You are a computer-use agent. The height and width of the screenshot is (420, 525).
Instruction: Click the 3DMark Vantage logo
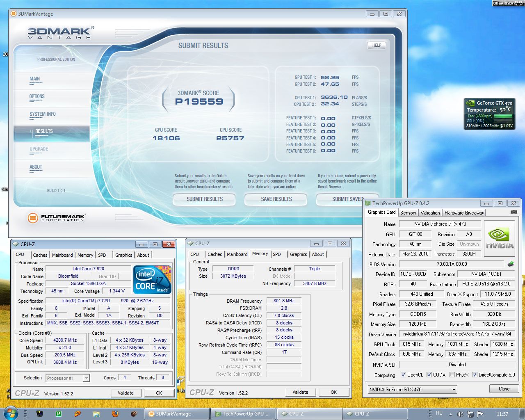[x=61, y=33]
